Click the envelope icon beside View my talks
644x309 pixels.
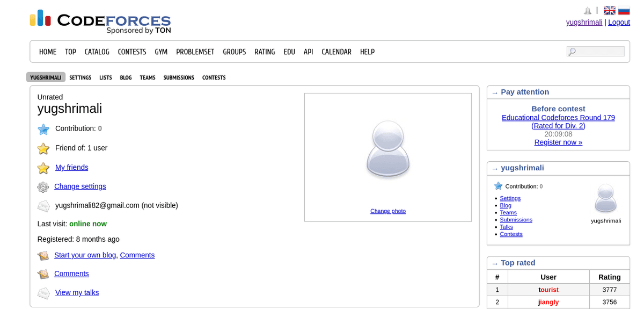point(43,293)
